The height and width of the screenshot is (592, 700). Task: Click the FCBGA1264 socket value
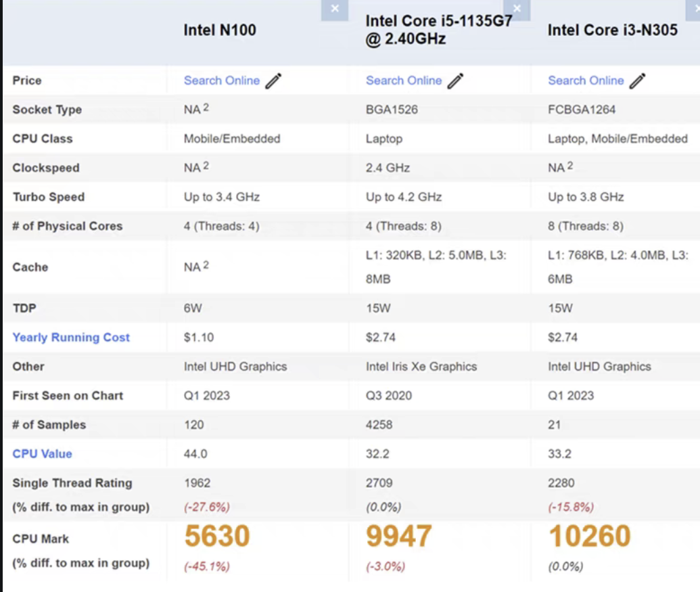pos(582,110)
